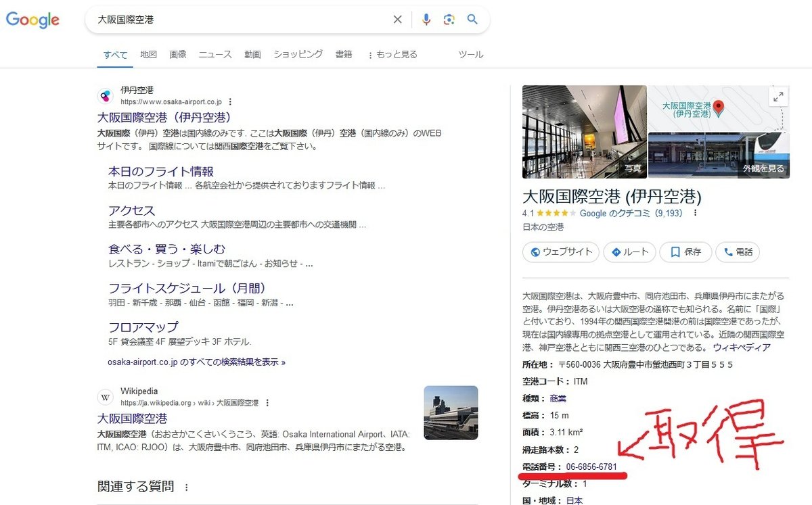The width and height of the screenshot is (812, 505).
Task: Open three-dot menu beside Wikipedia URL
Action: (x=267, y=403)
